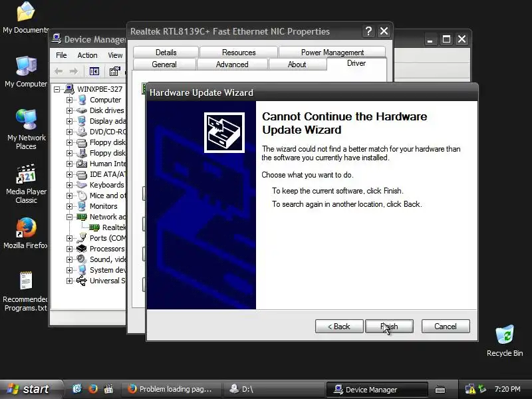Click the Help question mark button on Properties
532x399 pixels.
tap(368, 31)
